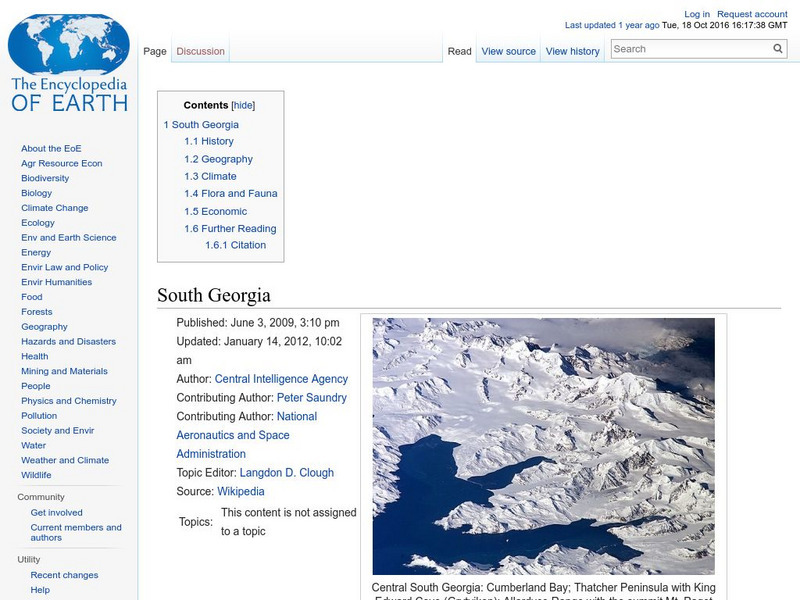Open Food sidebar topic
800x600 pixels.
tap(32, 296)
